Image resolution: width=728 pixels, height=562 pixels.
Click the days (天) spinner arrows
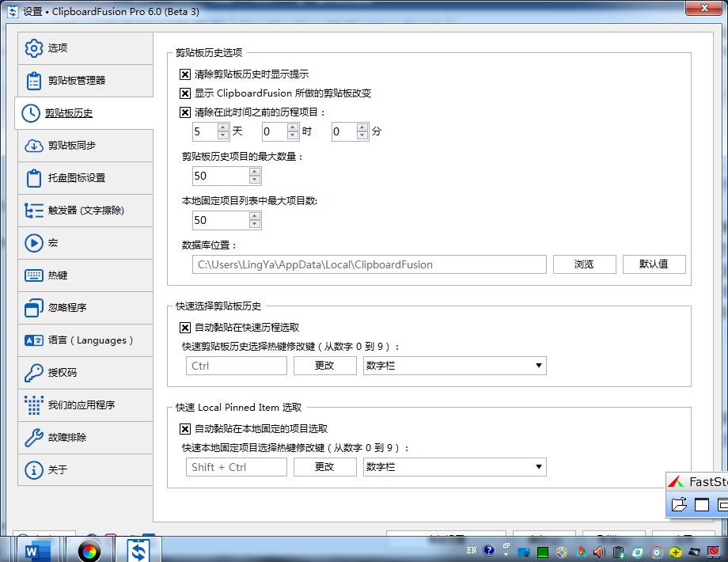pyautogui.click(x=223, y=131)
